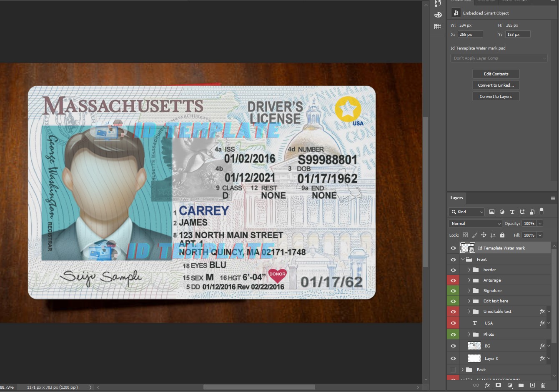Click the Convert to Layers button
The height and width of the screenshot is (392, 559).
pyautogui.click(x=496, y=97)
